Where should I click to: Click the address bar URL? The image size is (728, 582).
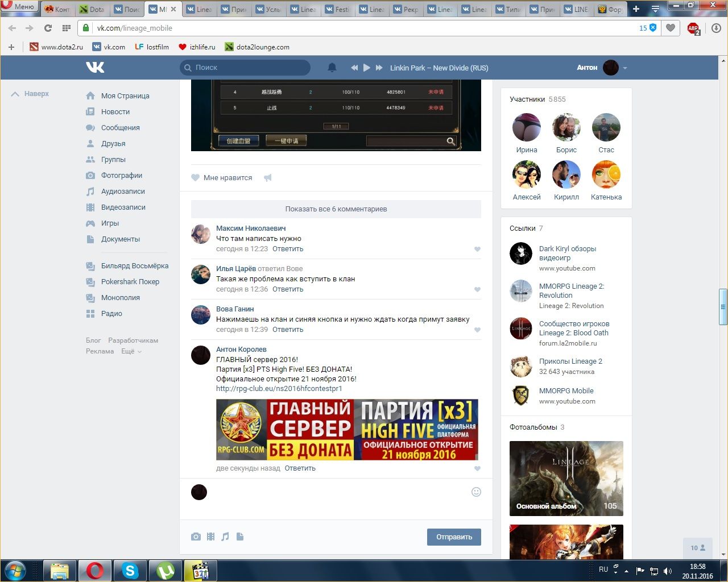(134, 28)
